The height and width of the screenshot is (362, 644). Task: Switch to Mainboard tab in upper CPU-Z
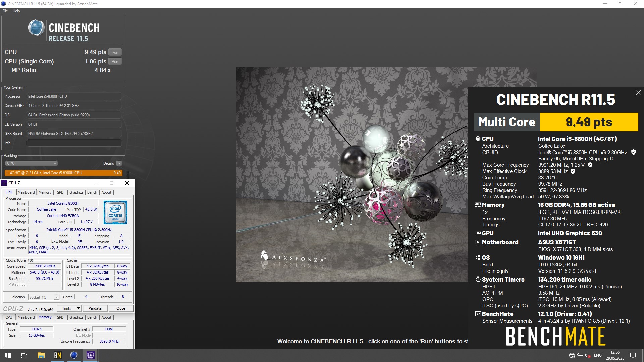click(x=26, y=192)
